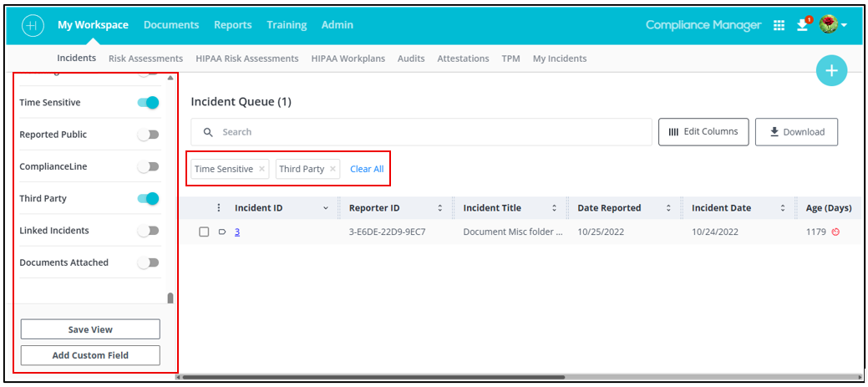Click the Edit Columns button
This screenshot has width=868, height=387.
tap(703, 132)
